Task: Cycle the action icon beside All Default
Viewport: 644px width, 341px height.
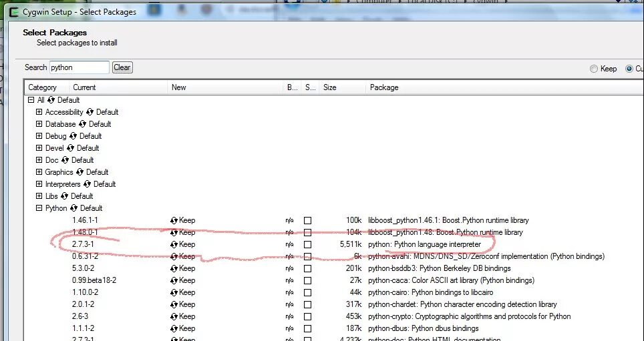Action: [x=51, y=100]
